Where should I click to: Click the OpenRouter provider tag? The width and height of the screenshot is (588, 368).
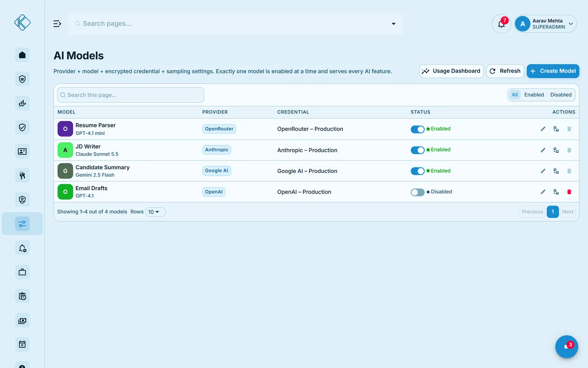click(219, 129)
